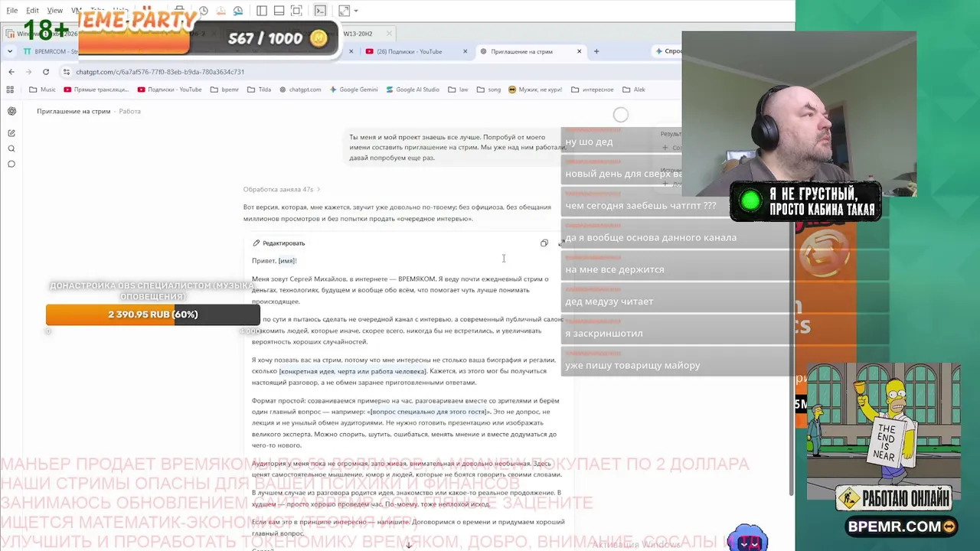Open the Tilda bookmarks folder
The width and height of the screenshot is (980, 551).
coord(259,90)
